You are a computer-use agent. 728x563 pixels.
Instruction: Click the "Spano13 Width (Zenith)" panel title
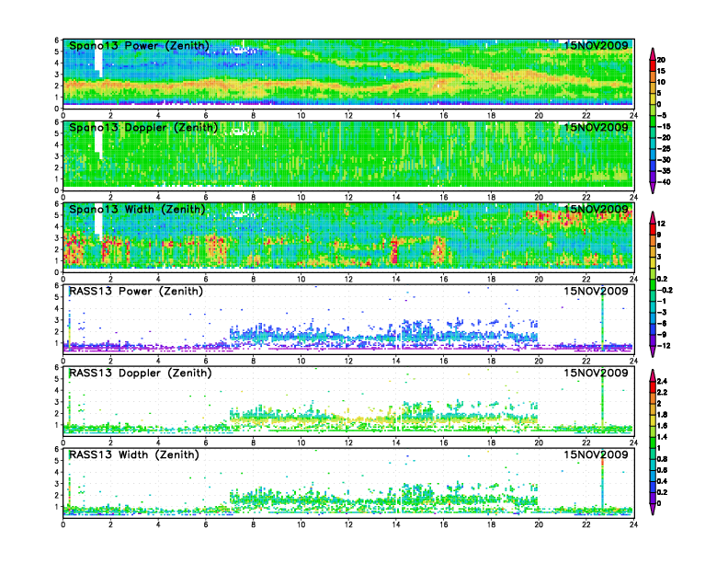pyautogui.click(x=138, y=210)
